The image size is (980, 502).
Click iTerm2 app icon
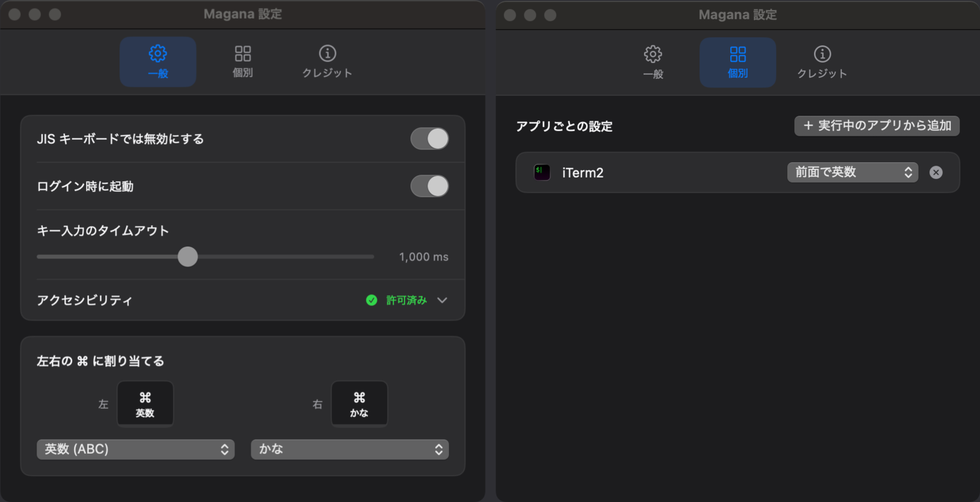tap(542, 172)
